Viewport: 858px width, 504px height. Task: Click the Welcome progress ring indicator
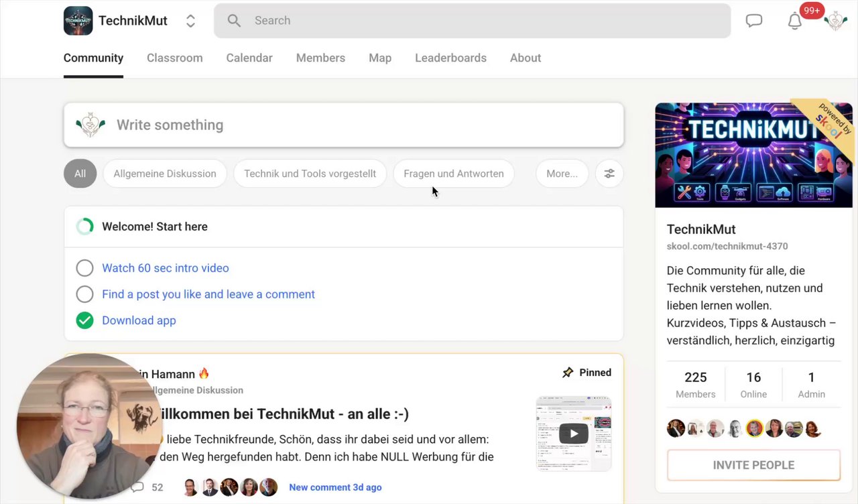(85, 227)
